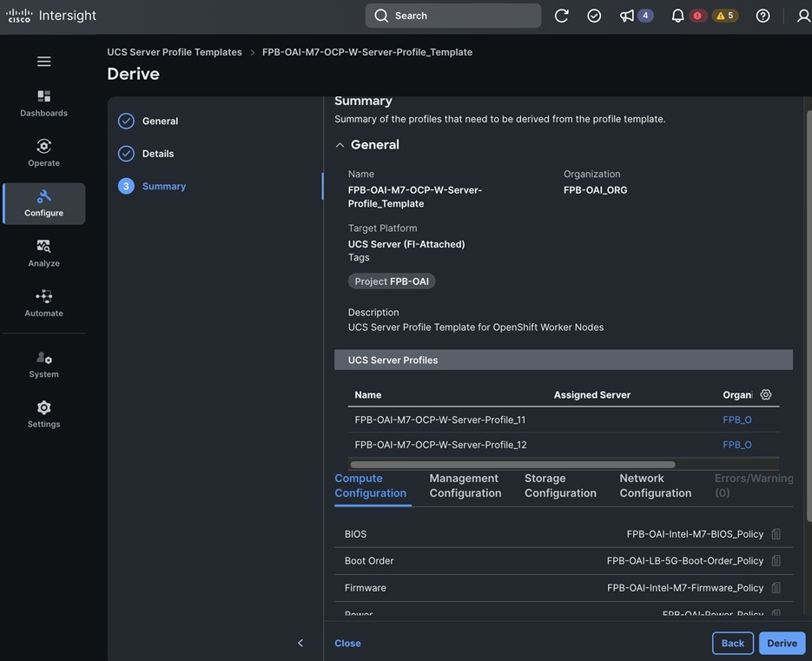The width and height of the screenshot is (812, 661).
Task: Switch to Management Configuration tab
Action: 465,486
